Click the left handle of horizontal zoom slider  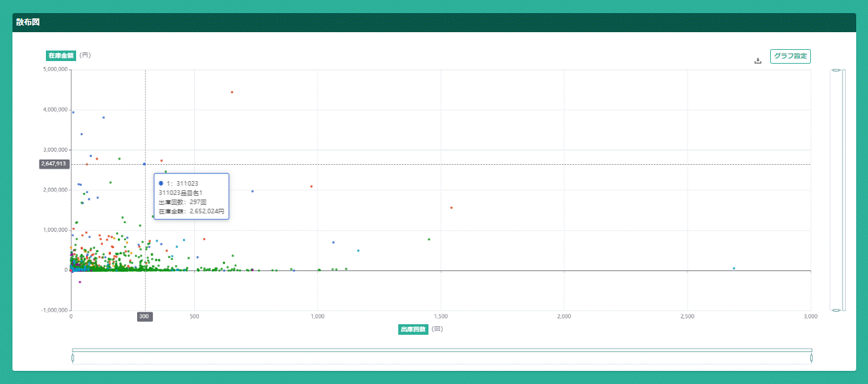pos(72,358)
